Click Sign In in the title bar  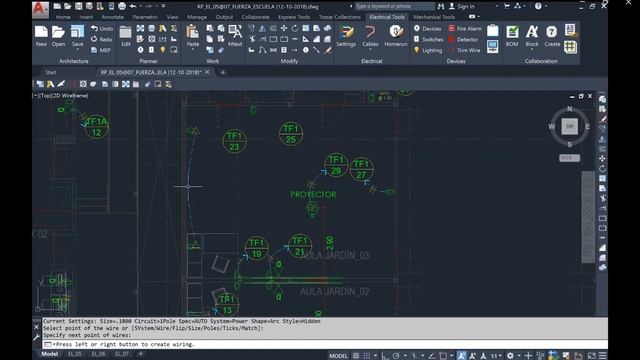462,6
